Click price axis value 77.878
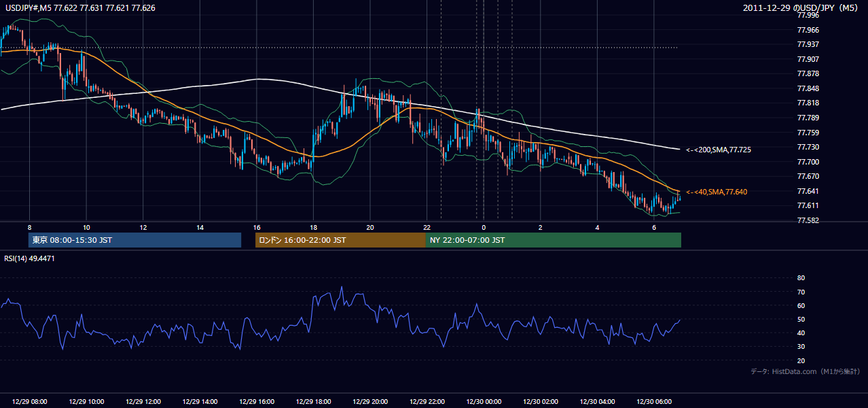Screen dimensions: 868x408 (808, 73)
